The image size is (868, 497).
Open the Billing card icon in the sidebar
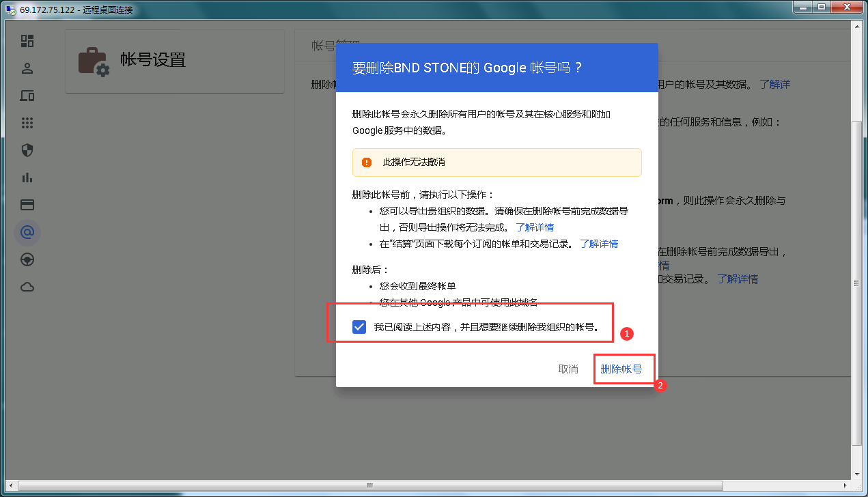tap(27, 205)
